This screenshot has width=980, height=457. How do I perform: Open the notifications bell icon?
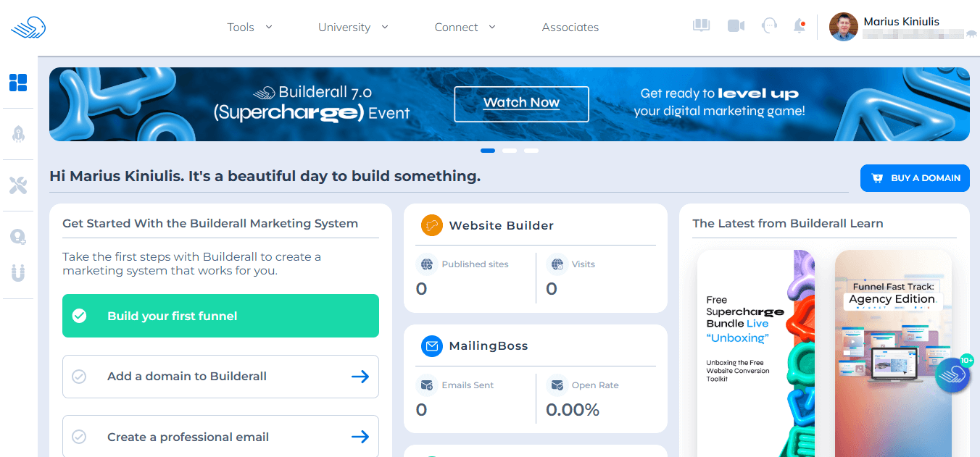[800, 26]
